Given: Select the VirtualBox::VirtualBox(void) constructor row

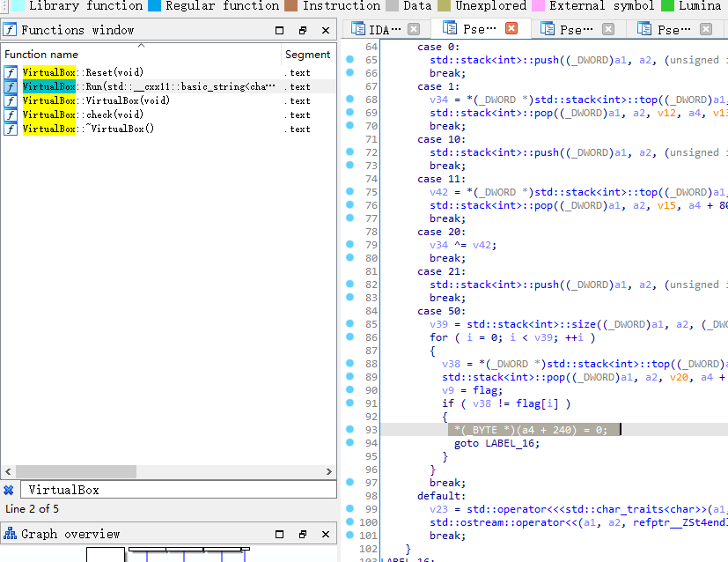Looking at the screenshot, I should pos(168,100).
